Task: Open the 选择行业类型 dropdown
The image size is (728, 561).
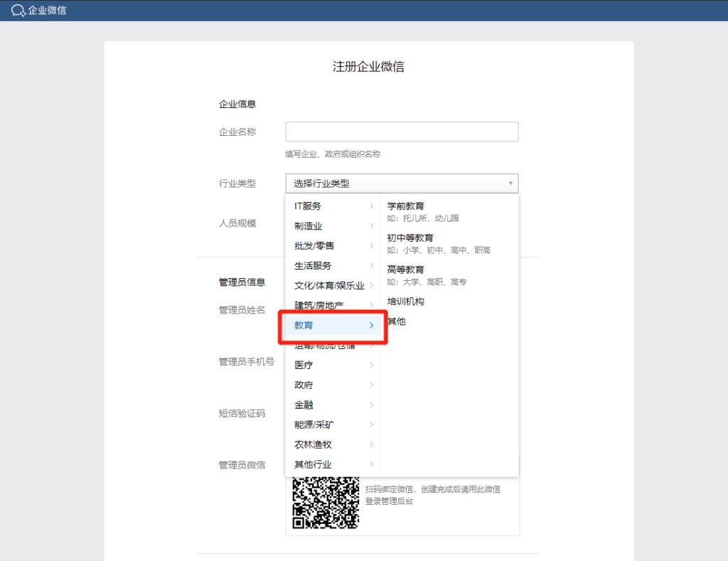Action: (402, 183)
